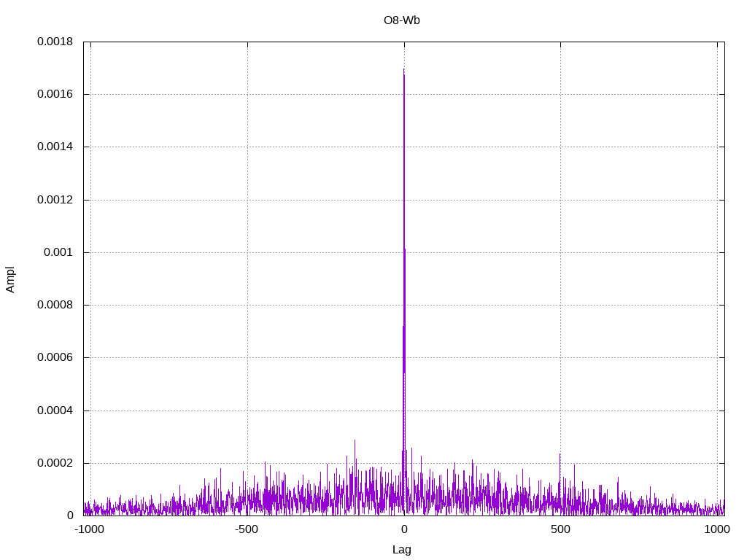The image size is (747, 560).
Task: Click y-axis tick value 0.0006
Action: click(x=55, y=357)
